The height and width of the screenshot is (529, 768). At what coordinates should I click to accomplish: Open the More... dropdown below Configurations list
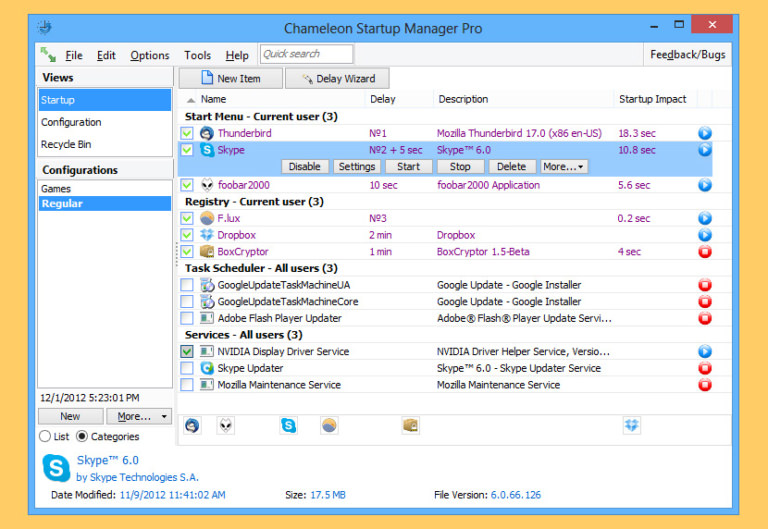tap(139, 416)
